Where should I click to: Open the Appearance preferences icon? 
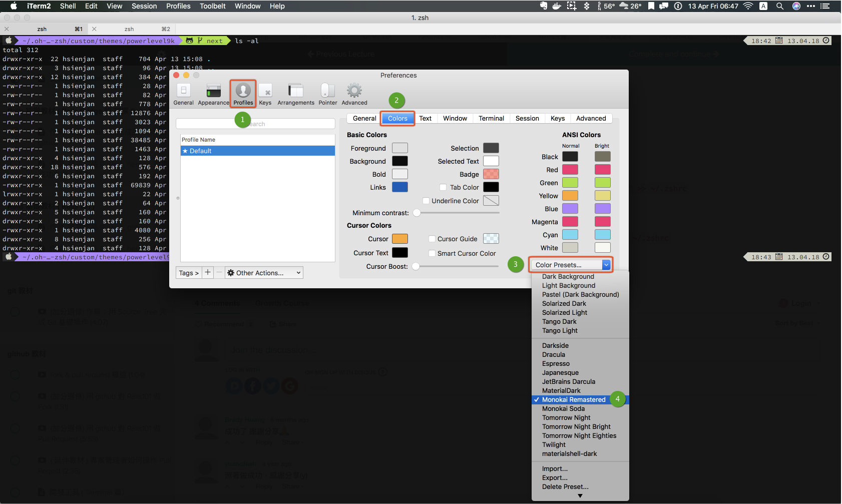tap(213, 91)
